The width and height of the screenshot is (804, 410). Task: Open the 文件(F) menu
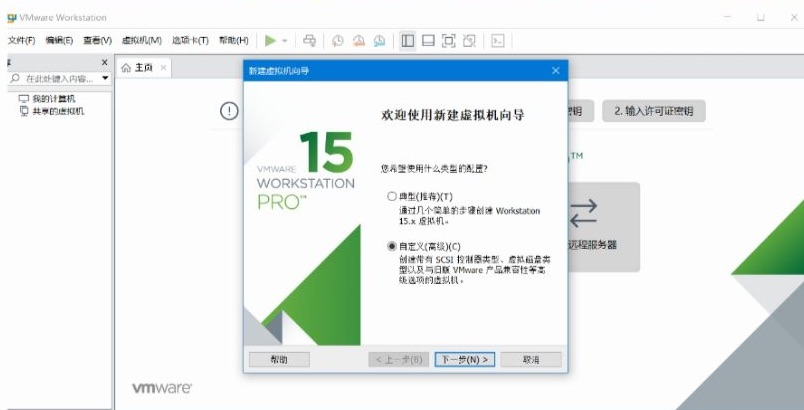(x=22, y=40)
